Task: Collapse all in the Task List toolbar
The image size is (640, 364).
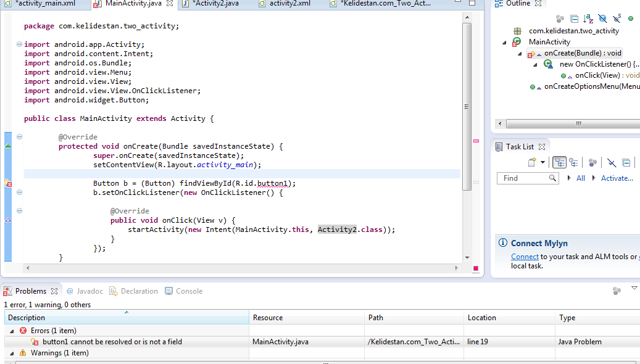Action: pos(626,162)
